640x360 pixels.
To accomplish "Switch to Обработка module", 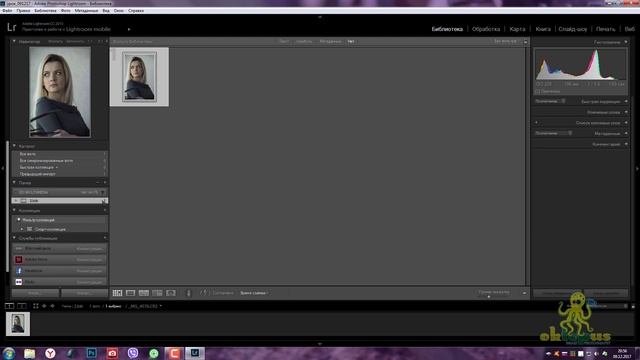I will click(486, 29).
